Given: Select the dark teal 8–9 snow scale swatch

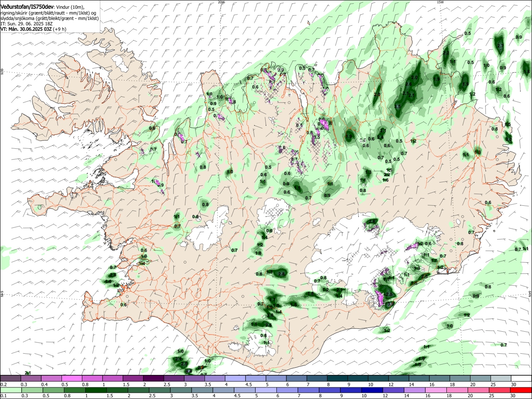Looking at the screenshot, I should point(337,378).
